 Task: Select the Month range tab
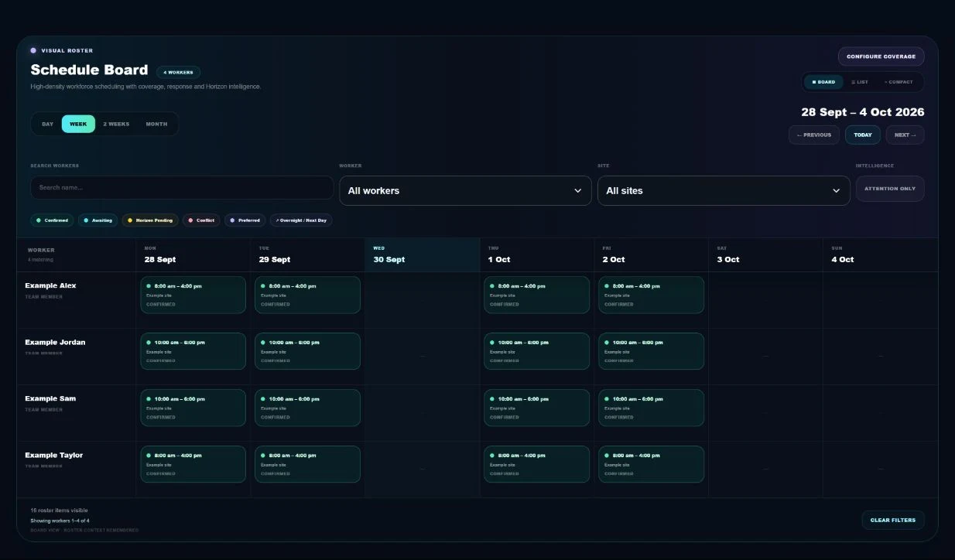(156, 124)
